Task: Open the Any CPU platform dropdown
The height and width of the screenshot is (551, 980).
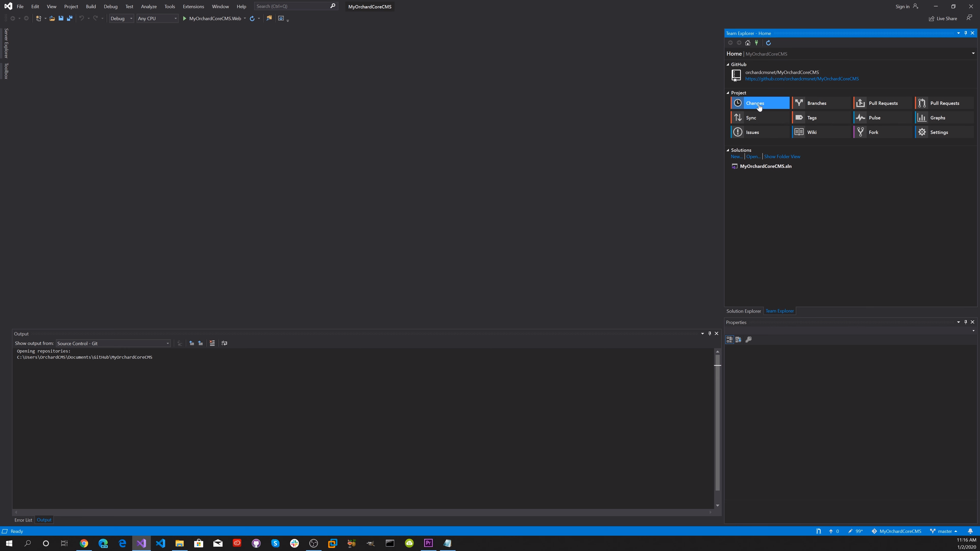Action: click(157, 18)
